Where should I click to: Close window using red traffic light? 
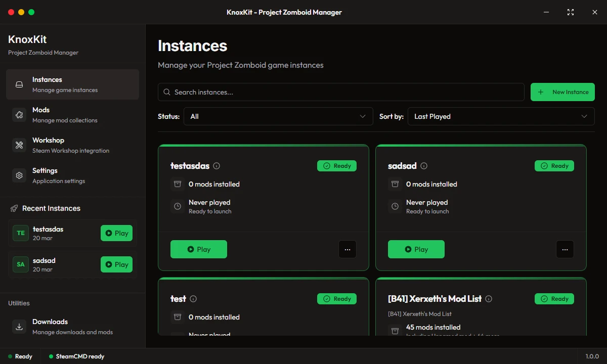pyautogui.click(x=10, y=12)
